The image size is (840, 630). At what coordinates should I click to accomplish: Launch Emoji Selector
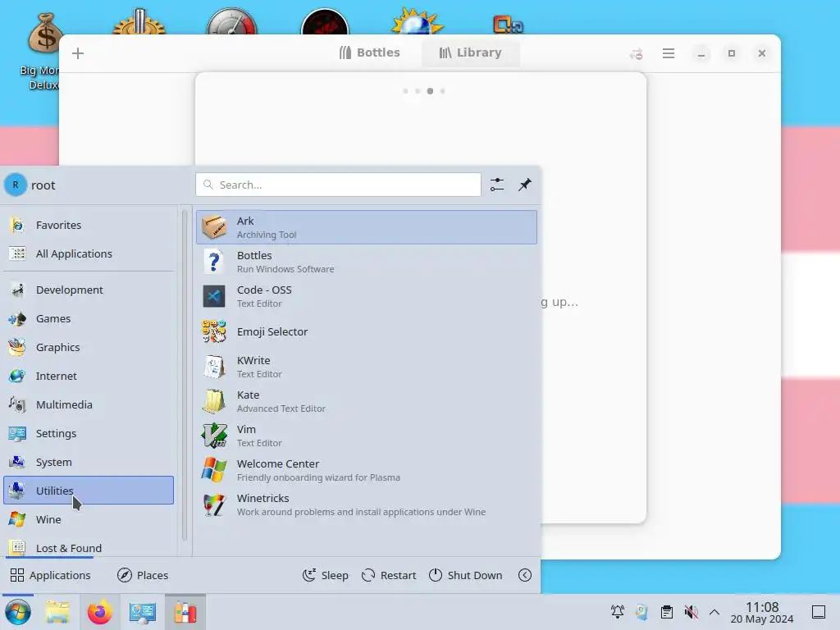(x=367, y=331)
